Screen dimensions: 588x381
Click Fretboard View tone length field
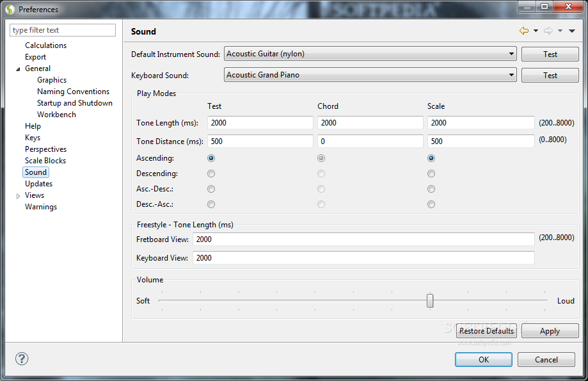(364, 239)
